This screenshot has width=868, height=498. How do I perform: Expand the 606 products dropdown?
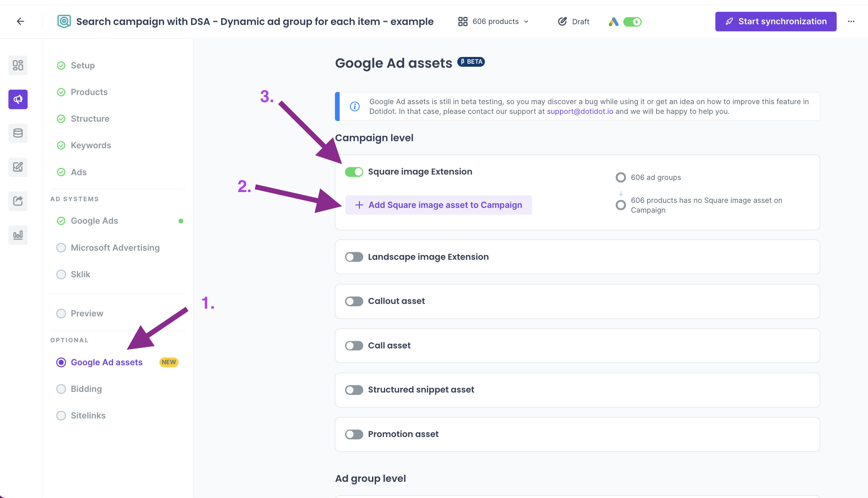click(x=494, y=22)
